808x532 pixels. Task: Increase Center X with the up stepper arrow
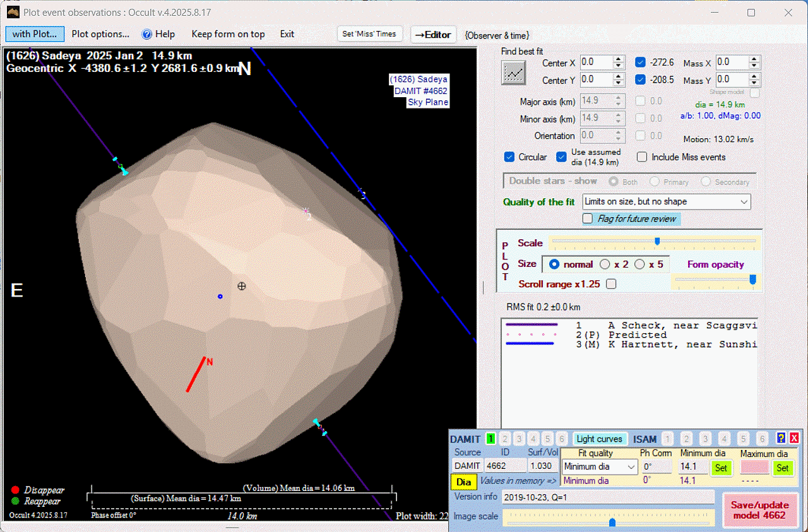[619, 59]
